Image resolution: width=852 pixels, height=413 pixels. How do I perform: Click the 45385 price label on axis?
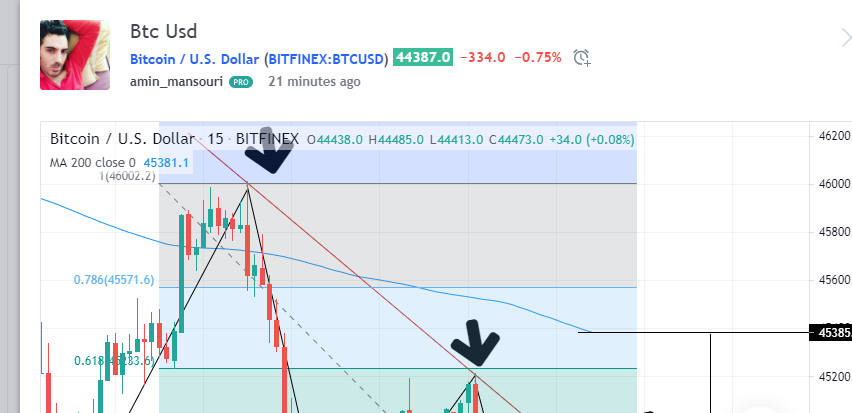point(832,332)
